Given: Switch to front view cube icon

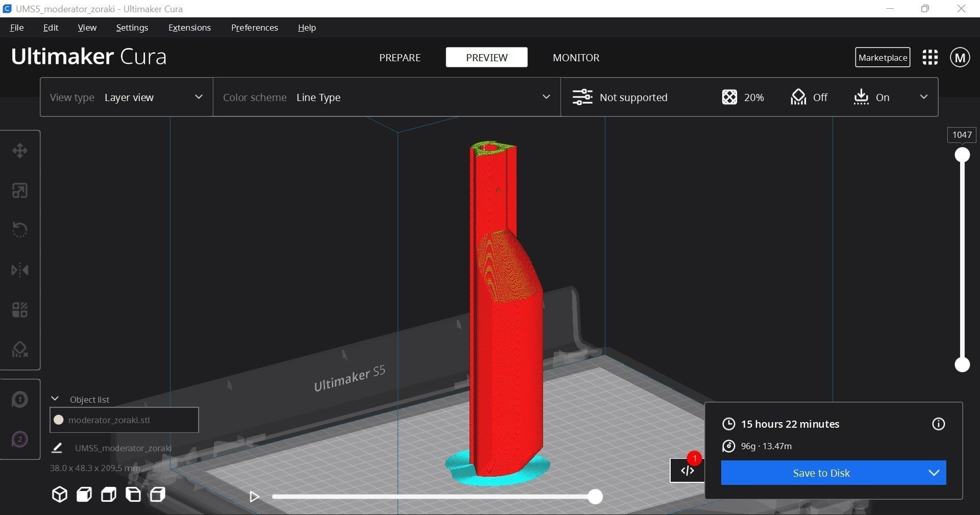Looking at the screenshot, I should pos(84,495).
